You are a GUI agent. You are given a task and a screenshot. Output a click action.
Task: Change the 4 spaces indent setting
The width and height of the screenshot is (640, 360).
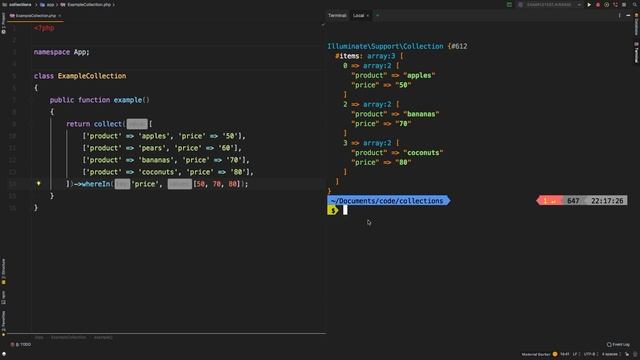pos(610,354)
